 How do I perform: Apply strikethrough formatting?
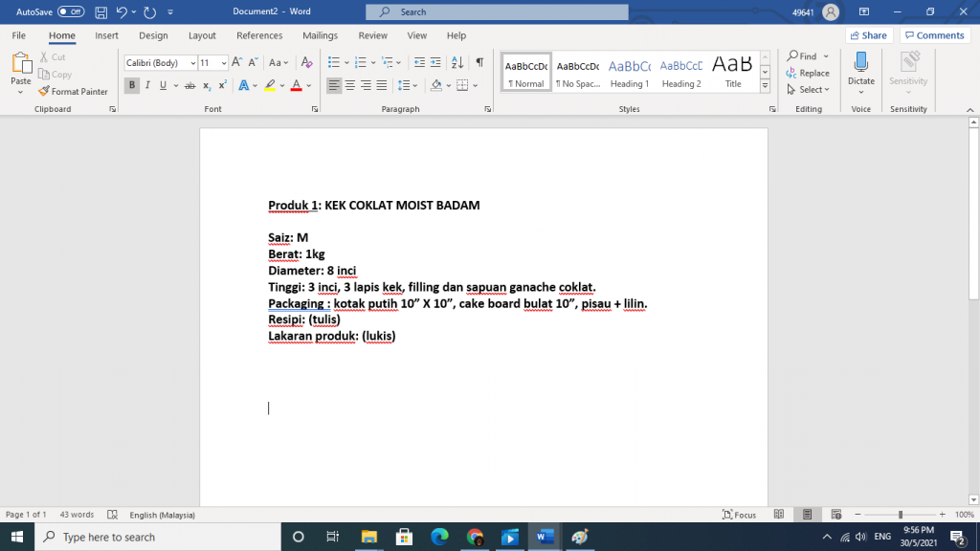click(190, 85)
